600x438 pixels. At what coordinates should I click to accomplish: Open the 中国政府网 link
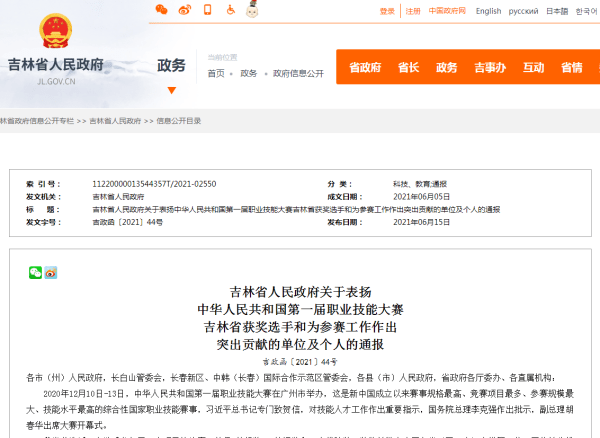tap(447, 11)
